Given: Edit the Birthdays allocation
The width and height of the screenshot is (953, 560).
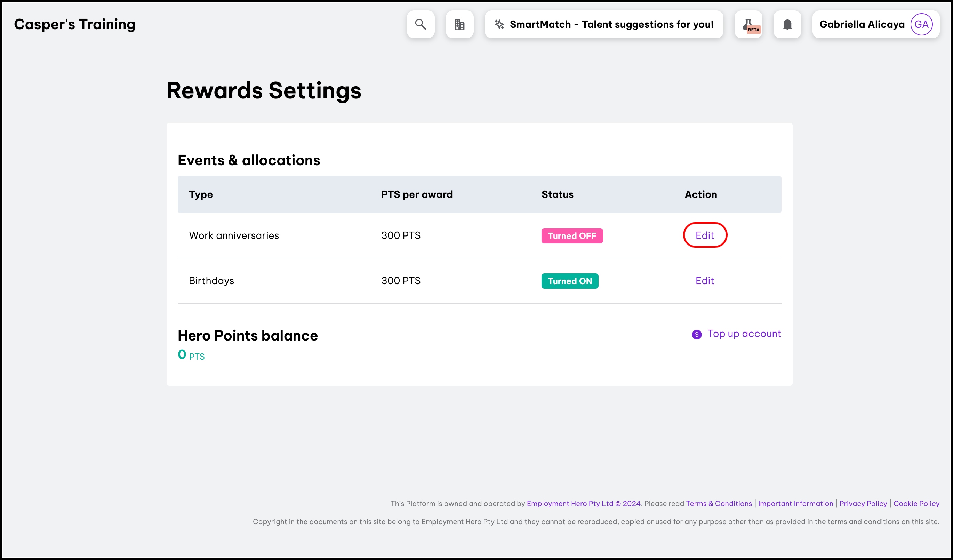Looking at the screenshot, I should click(x=705, y=281).
